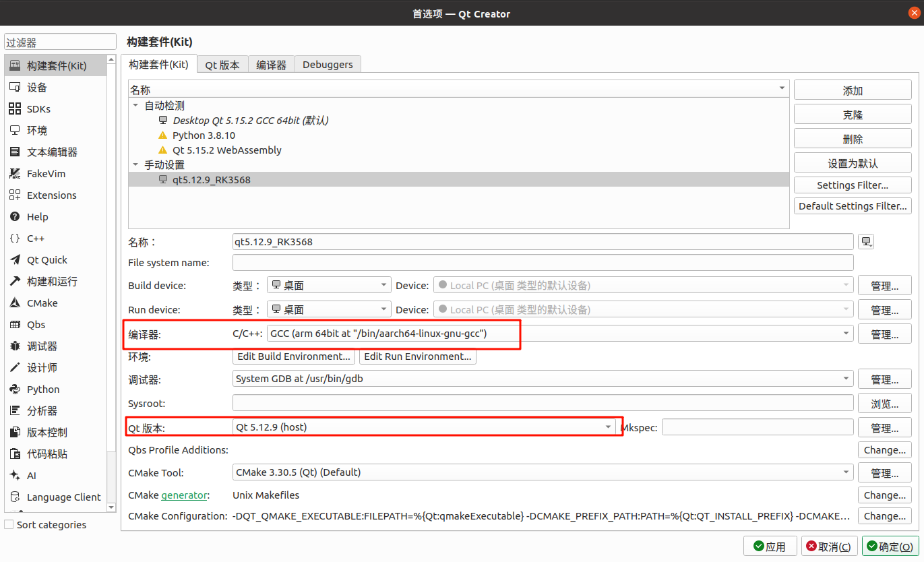Click the warning icon for Qt 5.15.2 WebAssembly
924x562 pixels.
pyautogui.click(x=162, y=150)
